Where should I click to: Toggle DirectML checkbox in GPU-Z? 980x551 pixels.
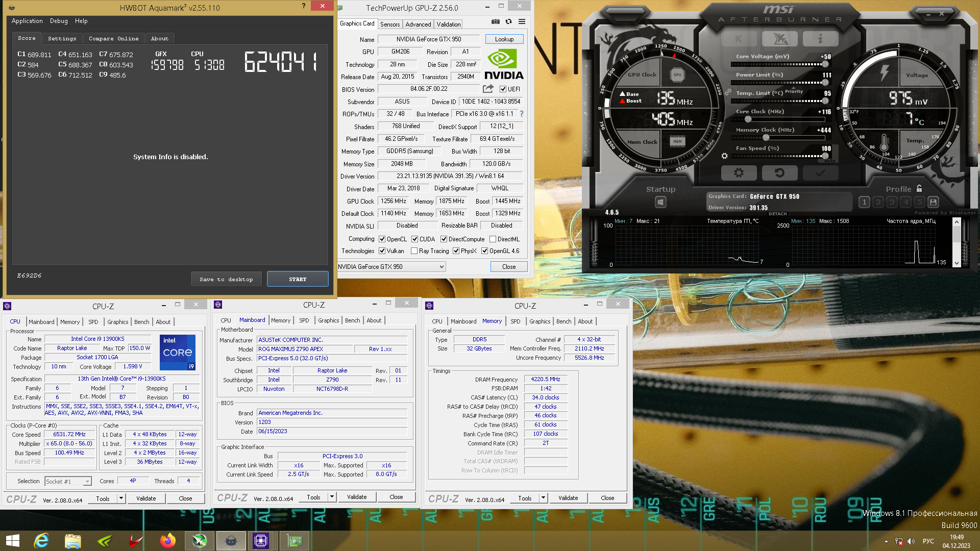point(493,239)
